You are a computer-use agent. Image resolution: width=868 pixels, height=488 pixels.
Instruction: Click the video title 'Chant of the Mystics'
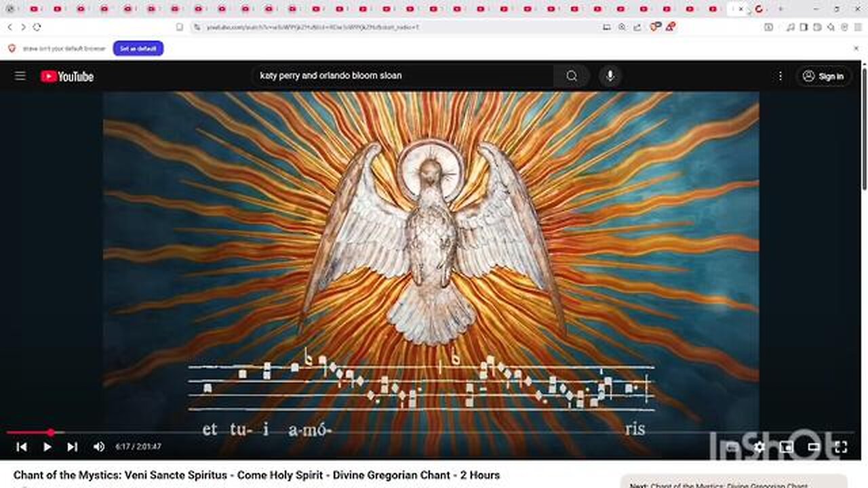(256, 475)
